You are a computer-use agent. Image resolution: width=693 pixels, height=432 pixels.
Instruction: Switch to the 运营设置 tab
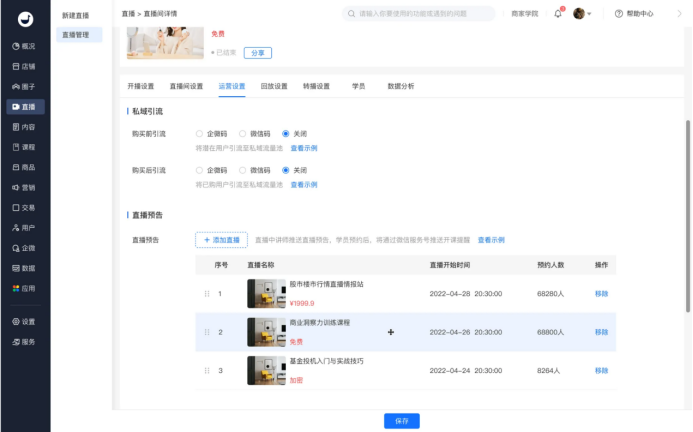pos(232,86)
